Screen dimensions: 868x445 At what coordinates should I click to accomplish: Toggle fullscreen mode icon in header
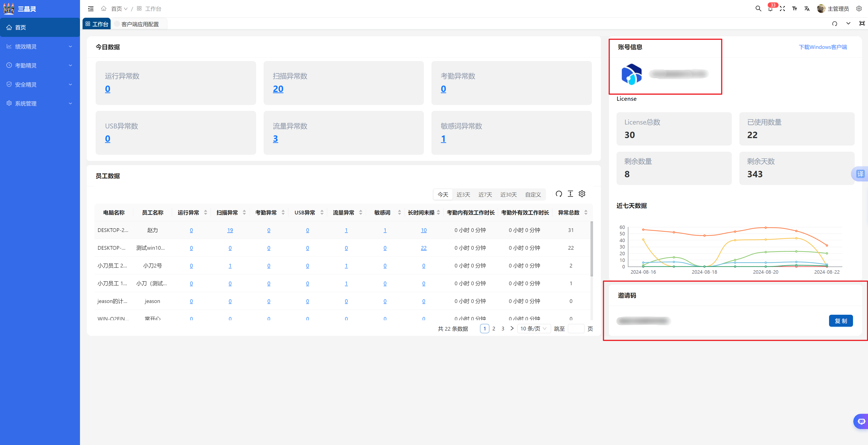pos(782,9)
